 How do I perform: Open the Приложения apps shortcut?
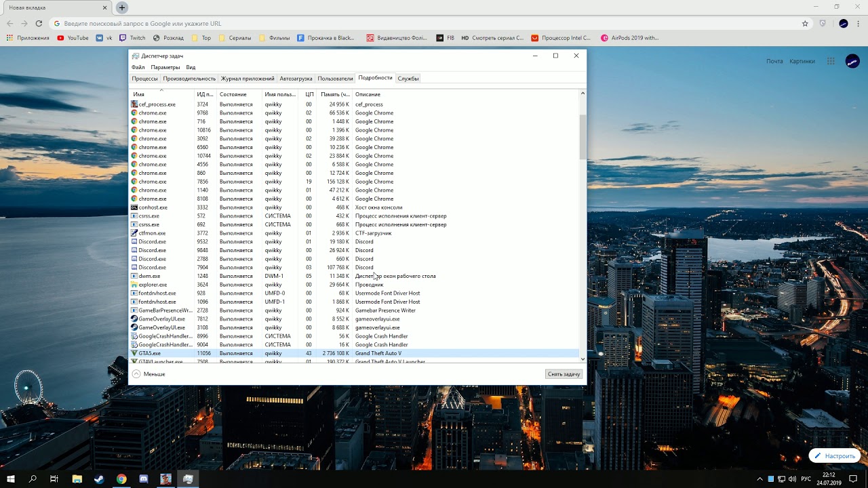pos(28,38)
